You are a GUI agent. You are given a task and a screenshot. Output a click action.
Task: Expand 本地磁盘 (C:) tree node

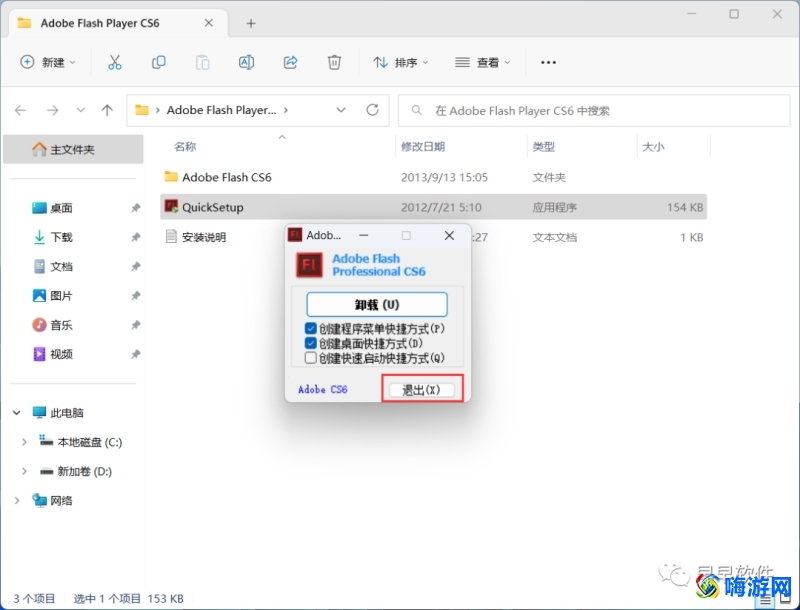pos(24,442)
